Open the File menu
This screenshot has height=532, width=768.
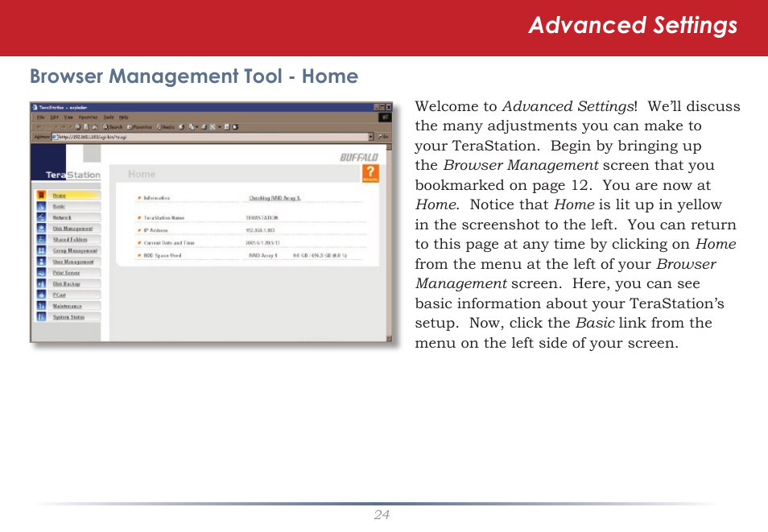[40, 118]
